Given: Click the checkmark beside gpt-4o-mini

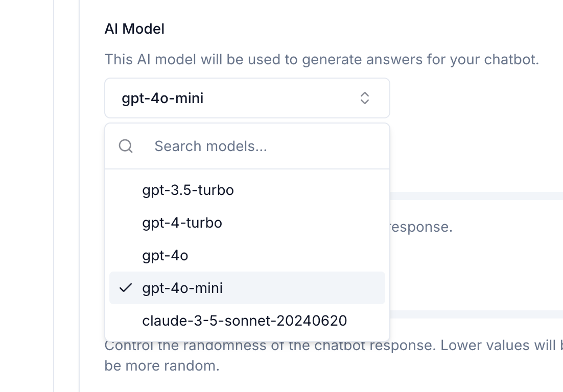Looking at the screenshot, I should 126,288.
